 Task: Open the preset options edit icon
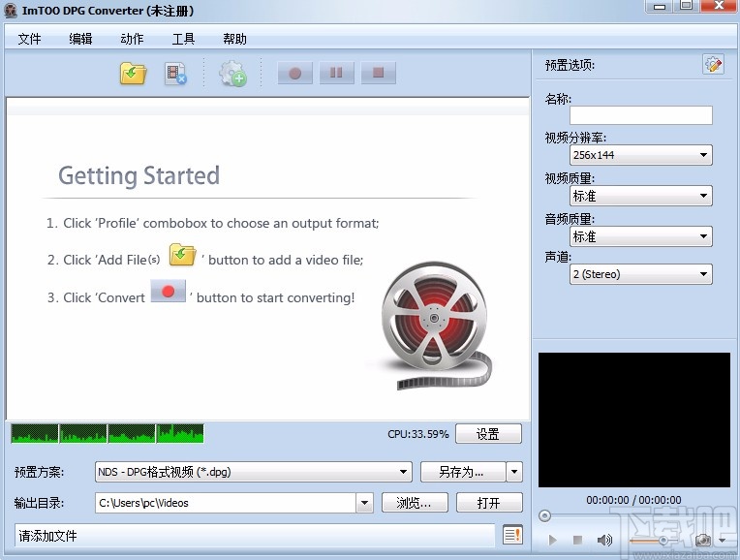tap(713, 64)
